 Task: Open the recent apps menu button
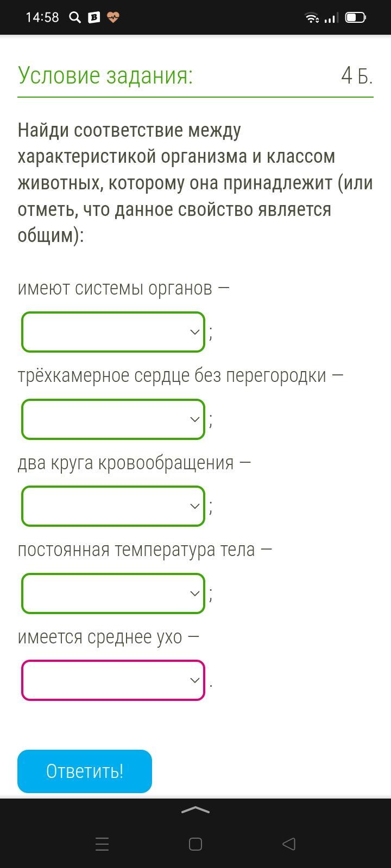[102, 844]
